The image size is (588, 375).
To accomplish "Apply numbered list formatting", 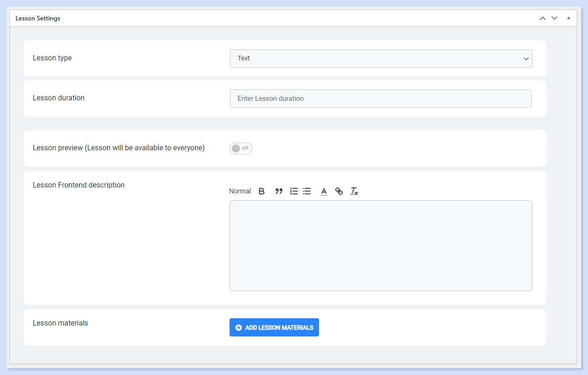I will pos(294,191).
